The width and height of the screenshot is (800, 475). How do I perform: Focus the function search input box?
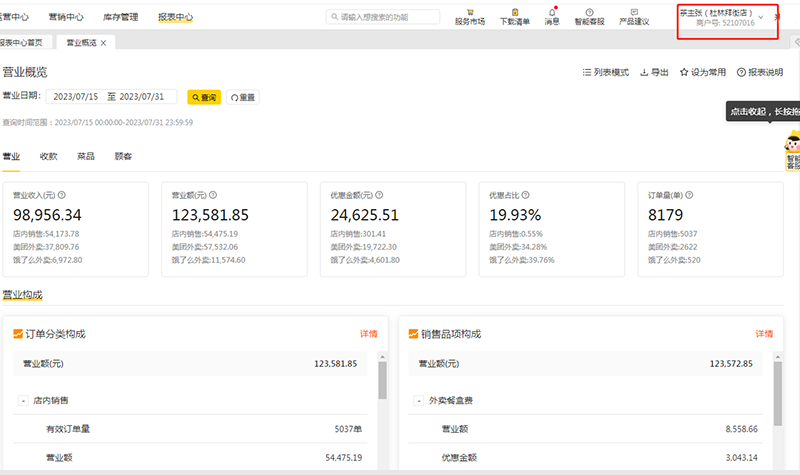(x=383, y=17)
